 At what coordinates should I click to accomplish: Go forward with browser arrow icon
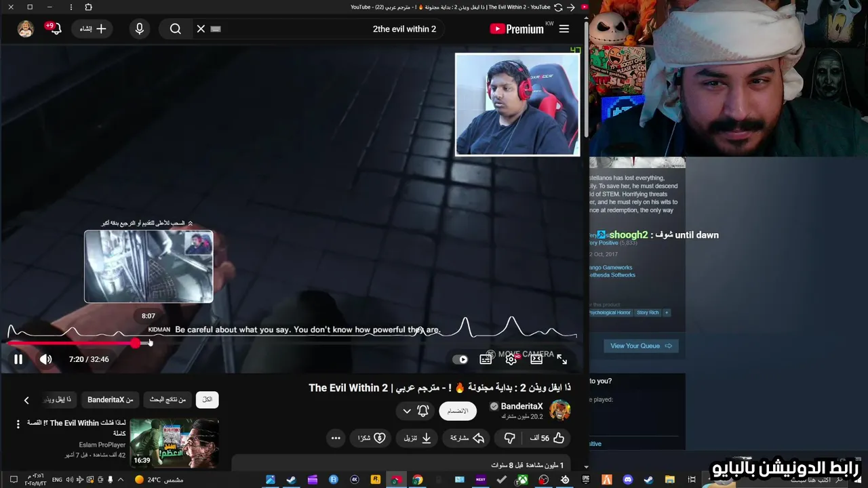pos(571,7)
